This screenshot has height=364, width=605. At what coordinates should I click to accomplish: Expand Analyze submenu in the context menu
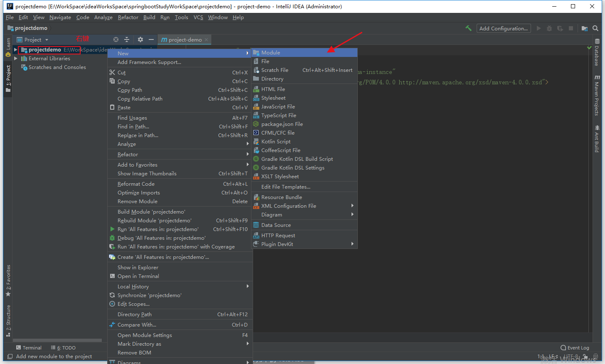tap(180, 144)
